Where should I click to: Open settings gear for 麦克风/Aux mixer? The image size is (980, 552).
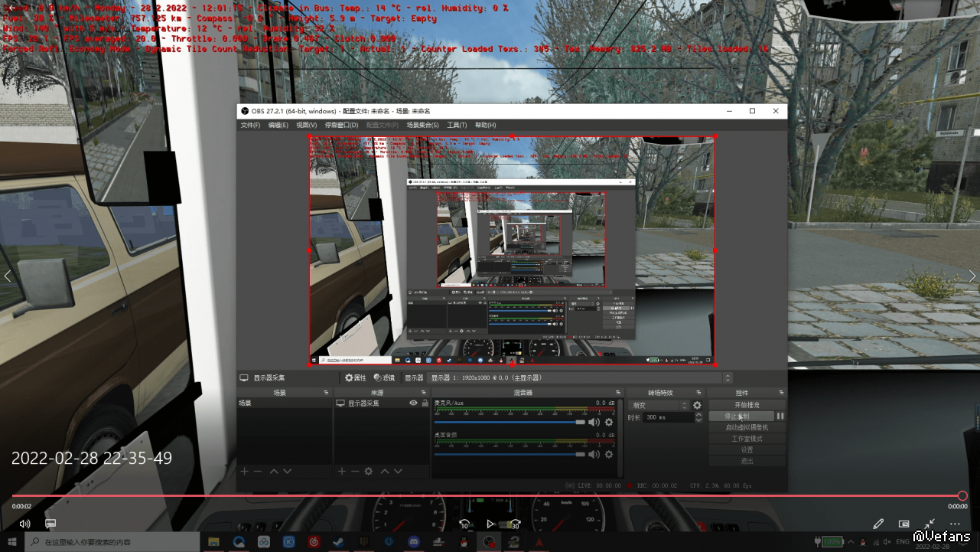click(x=609, y=422)
